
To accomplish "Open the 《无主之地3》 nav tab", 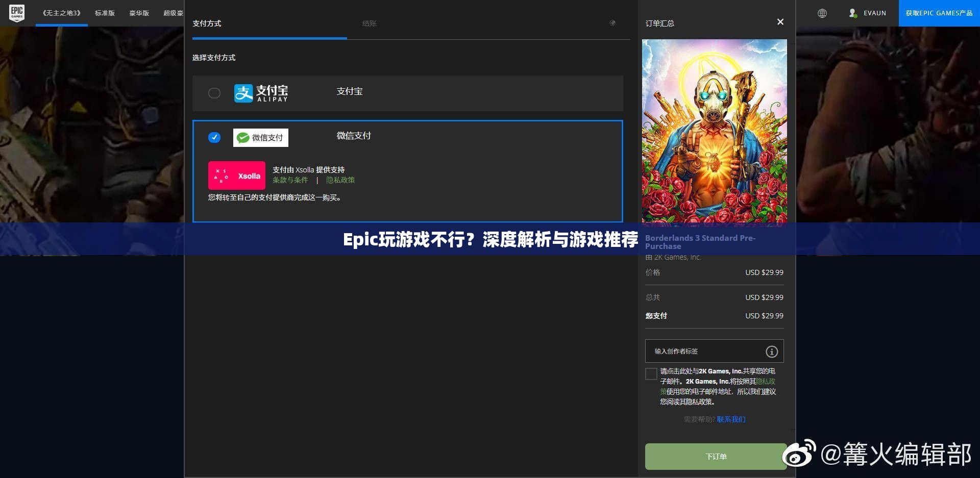I will 62,13.
